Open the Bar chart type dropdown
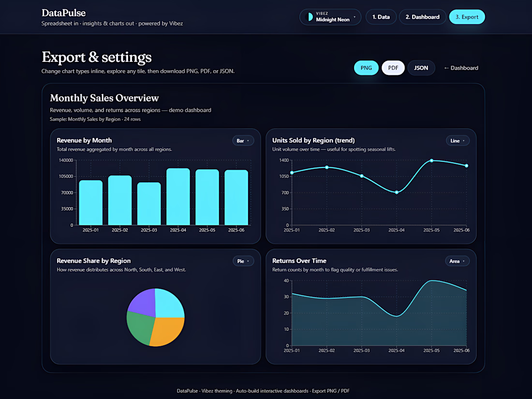 [243, 141]
